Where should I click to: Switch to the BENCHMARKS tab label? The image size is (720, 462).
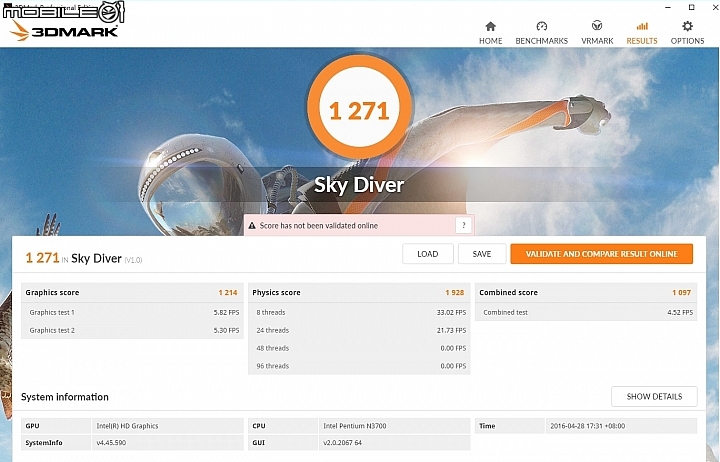coord(542,41)
